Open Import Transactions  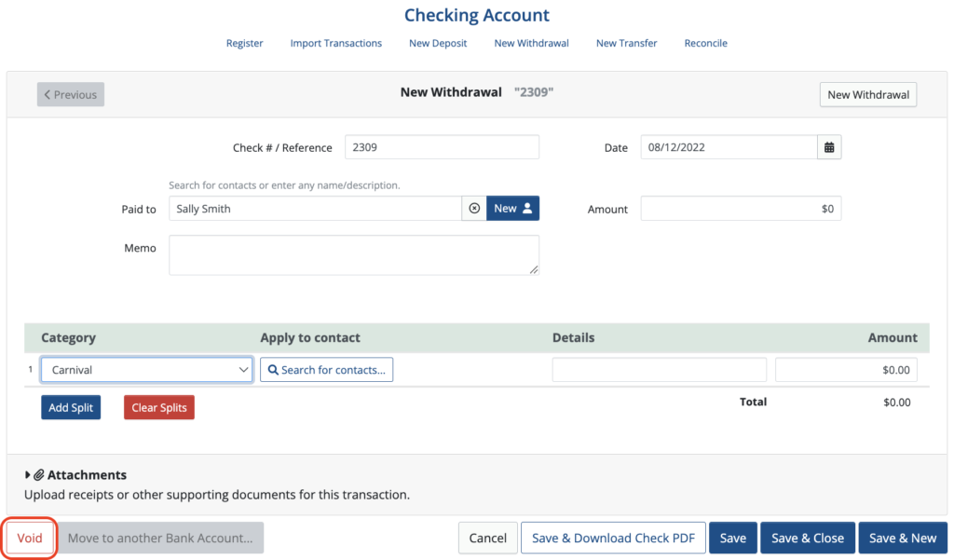pos(336,43)
